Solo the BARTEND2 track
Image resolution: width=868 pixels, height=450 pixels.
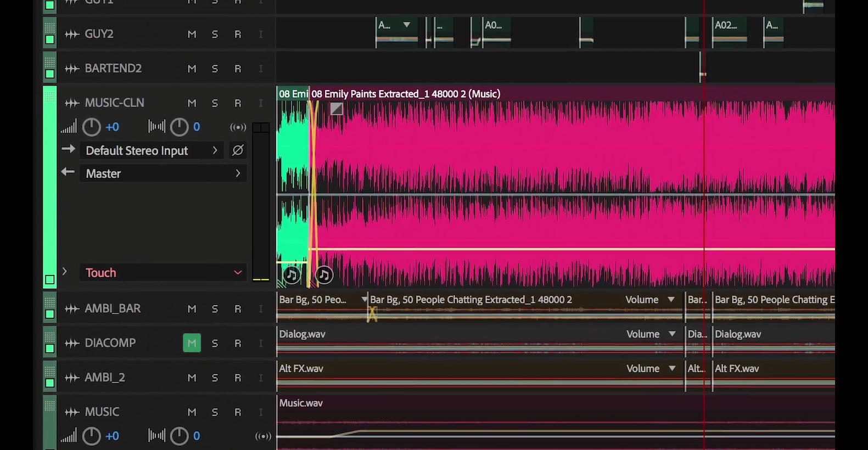(x=215, y=69)
